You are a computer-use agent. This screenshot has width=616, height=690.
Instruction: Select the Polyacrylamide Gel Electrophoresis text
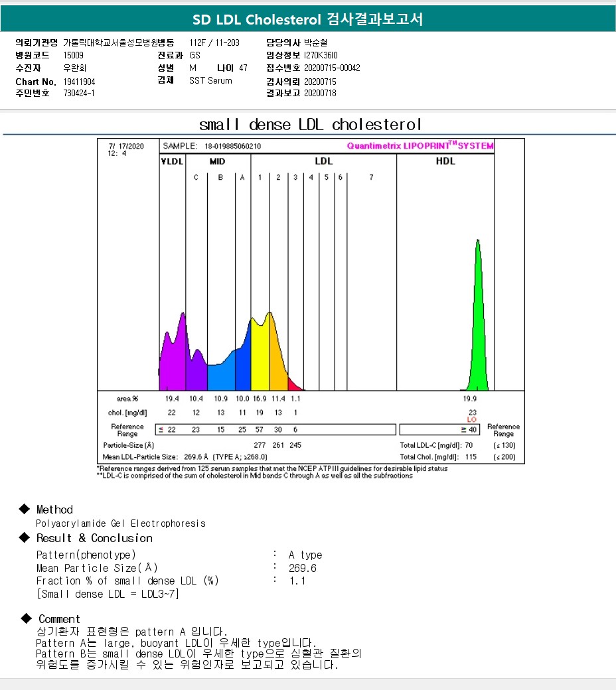tap(121, 523)
